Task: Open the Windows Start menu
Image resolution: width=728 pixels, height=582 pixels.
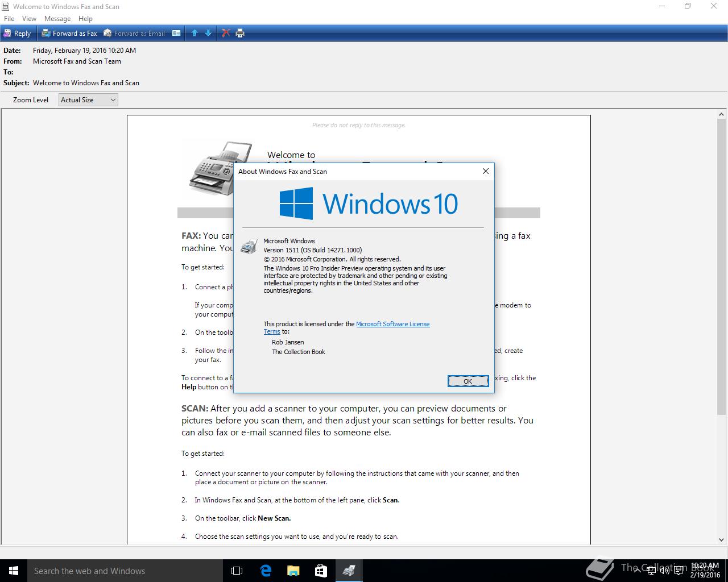Action: tap(14, 571)
